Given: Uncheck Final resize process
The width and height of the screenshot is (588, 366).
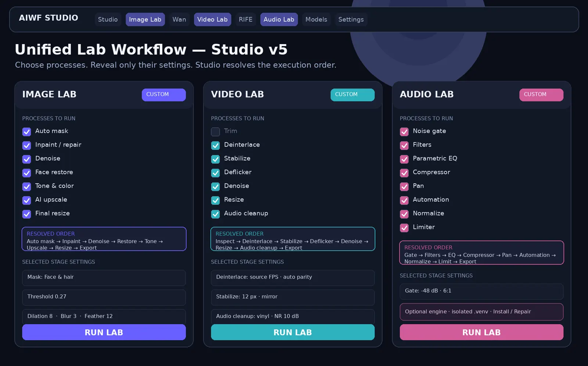Looking at the screenshot, I should pyautogui.click(x=27, y=214).
